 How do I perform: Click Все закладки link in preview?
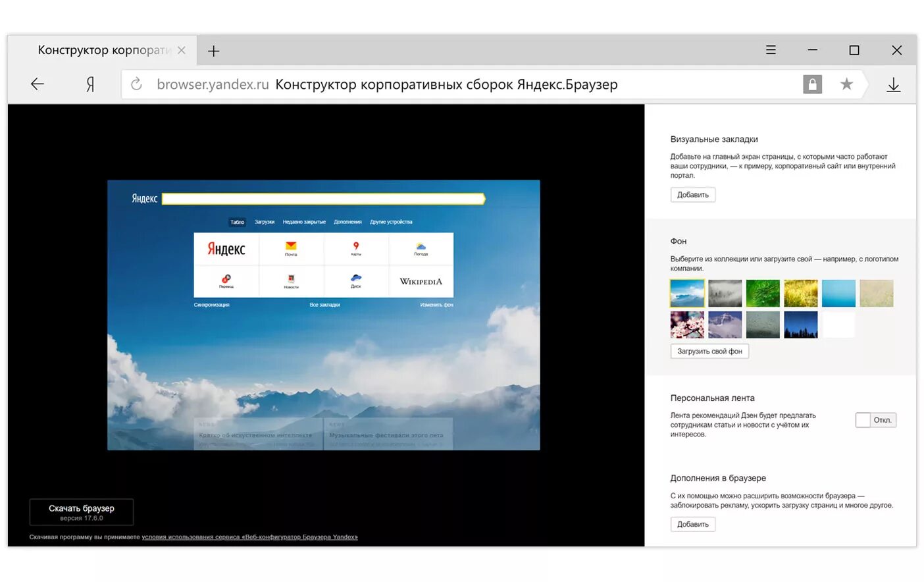324,305
